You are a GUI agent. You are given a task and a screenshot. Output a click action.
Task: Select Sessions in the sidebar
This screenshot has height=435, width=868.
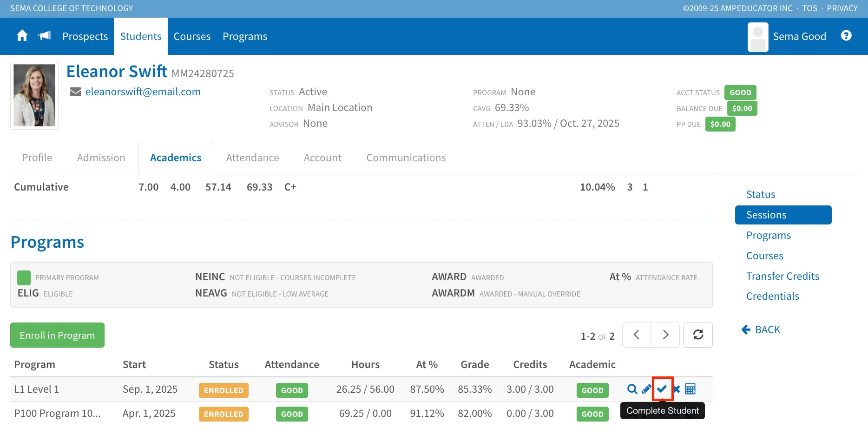coord(783,215)
